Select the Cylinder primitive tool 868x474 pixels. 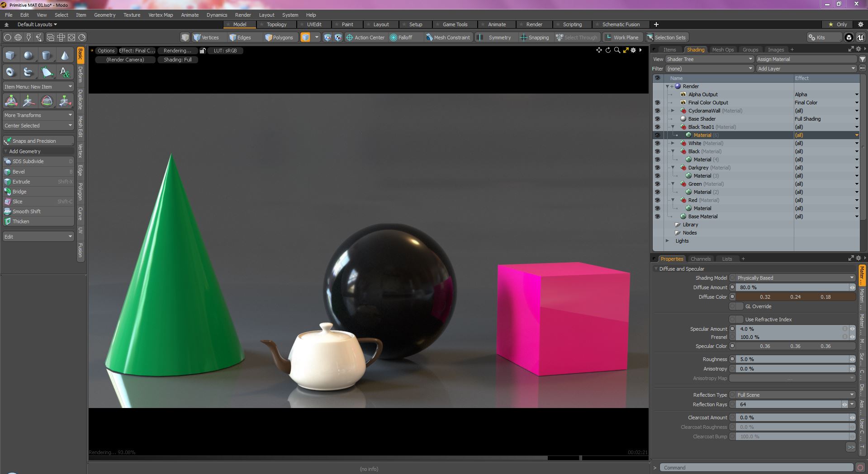pos(47,56)
